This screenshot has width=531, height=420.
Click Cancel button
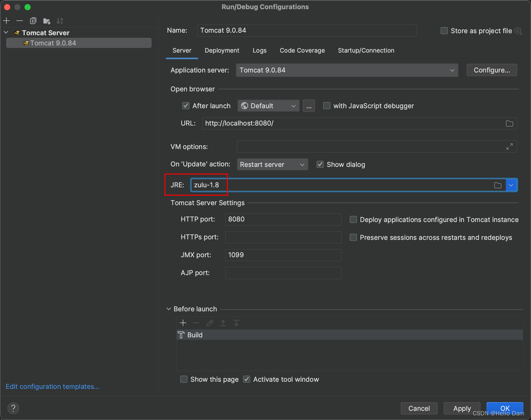click(x=419, y=408)
